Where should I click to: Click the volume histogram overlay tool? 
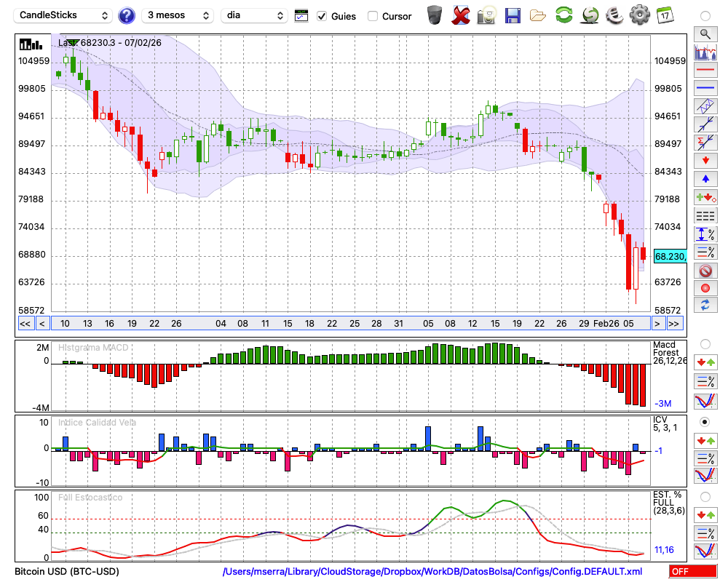pyautogui.click(x=705, y=52)
